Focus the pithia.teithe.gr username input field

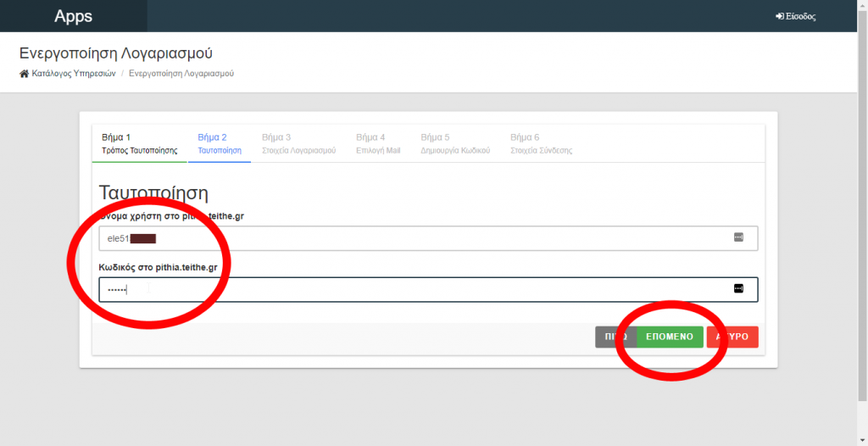click(424, 238)
